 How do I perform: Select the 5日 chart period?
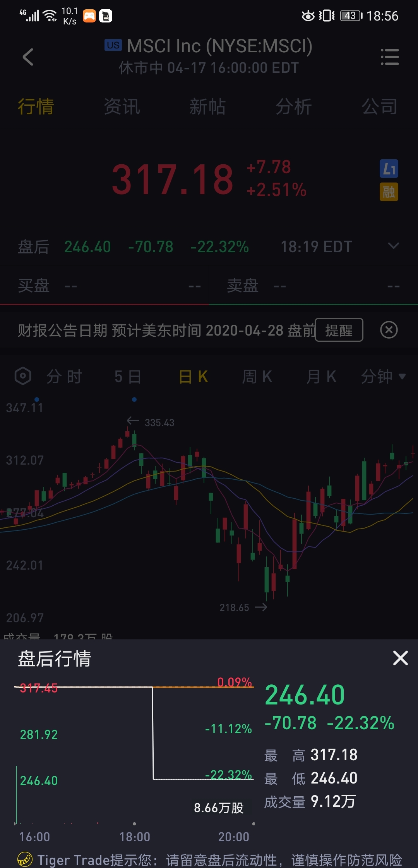point(128,376)
